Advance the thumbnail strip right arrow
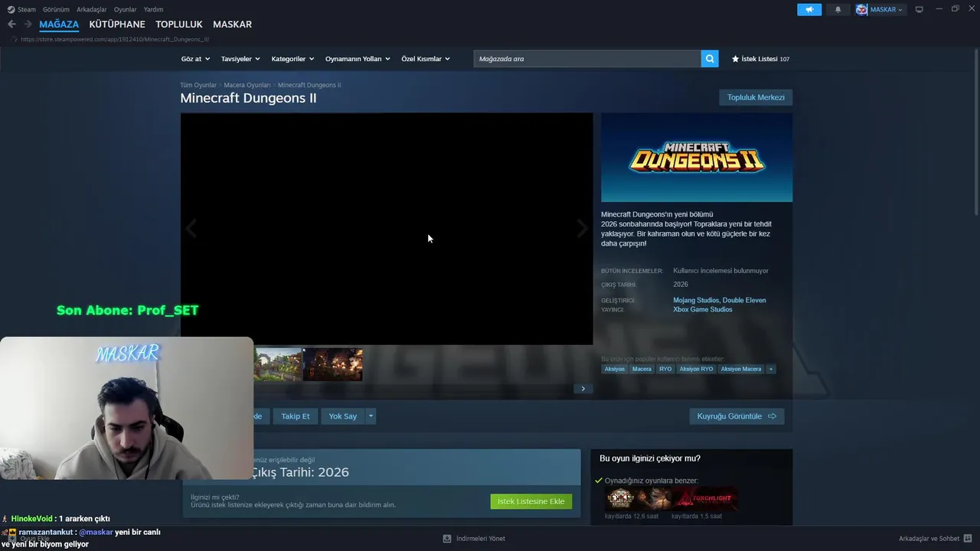Image resolution: width=980 pixels, height=551 pixels. (583, 389)
